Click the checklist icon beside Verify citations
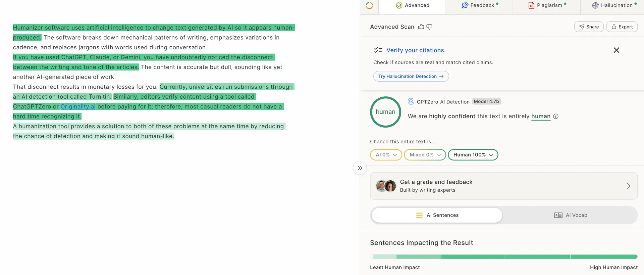The height and width of the screenshot is (275, 644). (378, 50)
